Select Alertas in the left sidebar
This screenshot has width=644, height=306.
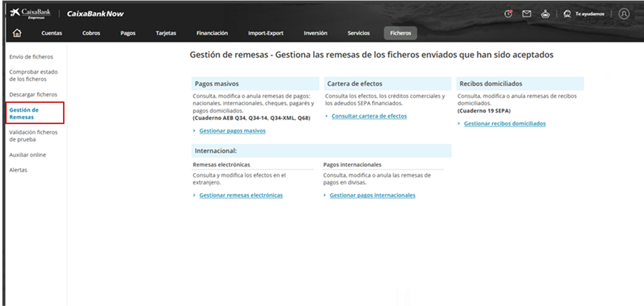tap(18, 170)
